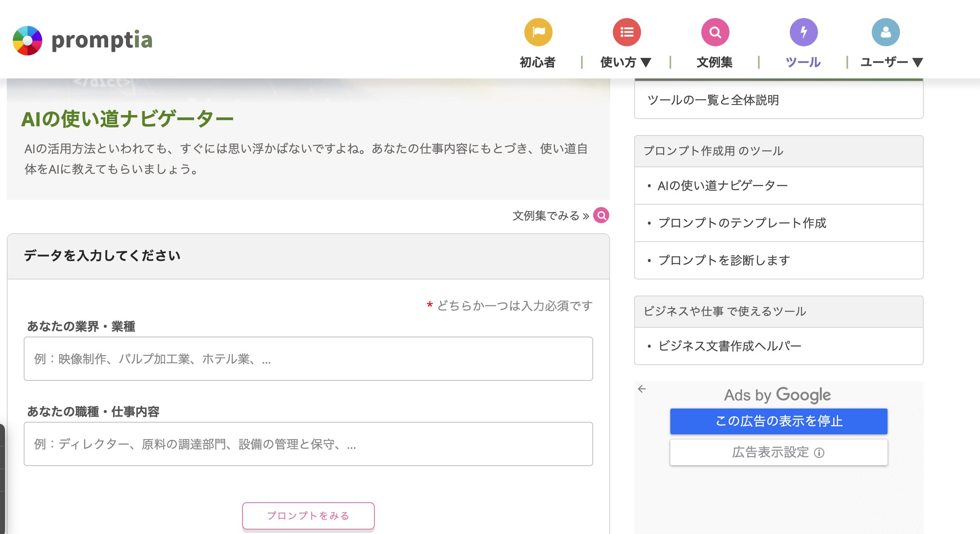Click the プロンプト作成用 のツール section header

click(x=779, y=151)
